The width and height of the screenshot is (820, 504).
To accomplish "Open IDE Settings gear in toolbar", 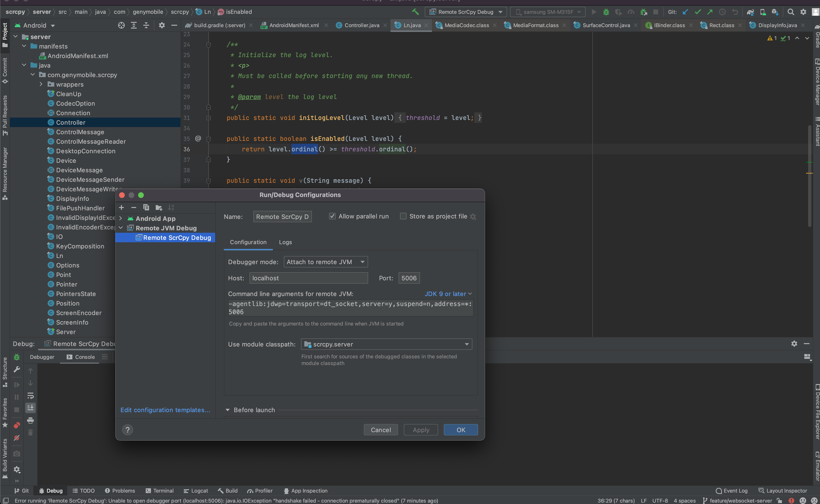I will [x=804, y=12].
